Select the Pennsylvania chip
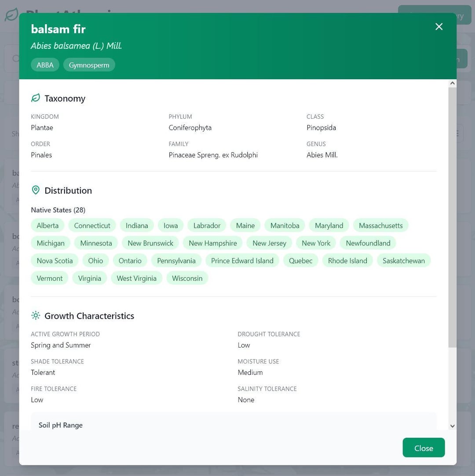 [x=176, y=261]
